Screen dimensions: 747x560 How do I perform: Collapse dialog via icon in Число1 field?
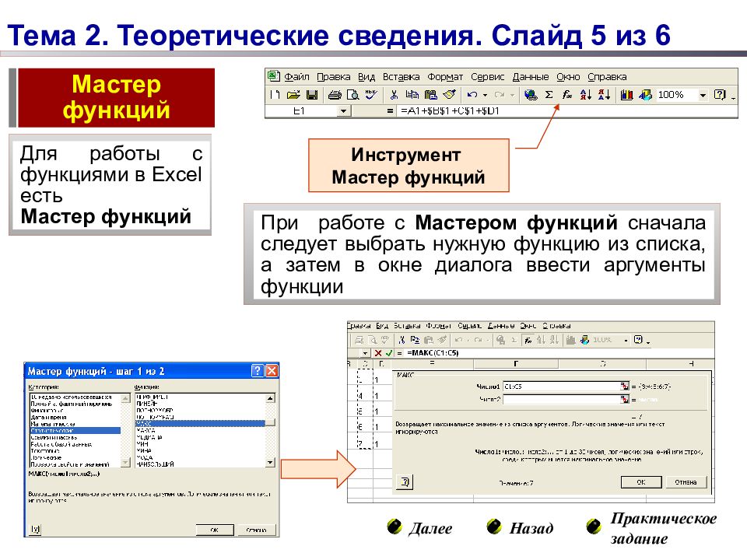coord(625,387)
